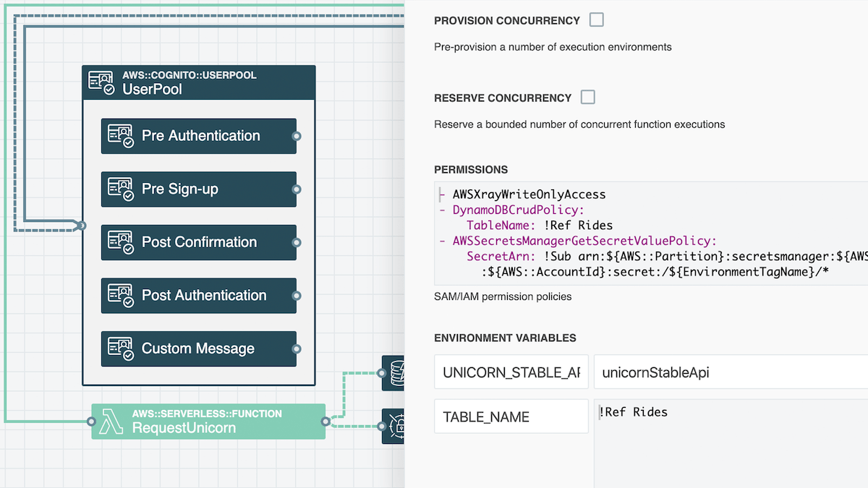Enable the Reserve Concurrency checkbox

tap(588, 97)
